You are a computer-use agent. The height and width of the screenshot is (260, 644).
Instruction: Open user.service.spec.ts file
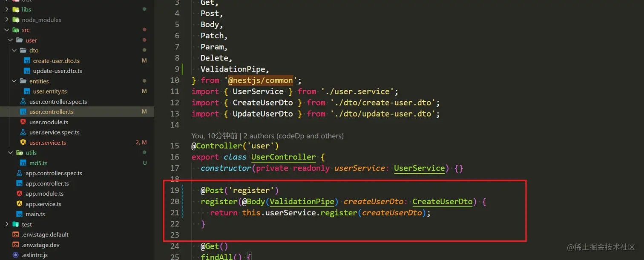55,132
